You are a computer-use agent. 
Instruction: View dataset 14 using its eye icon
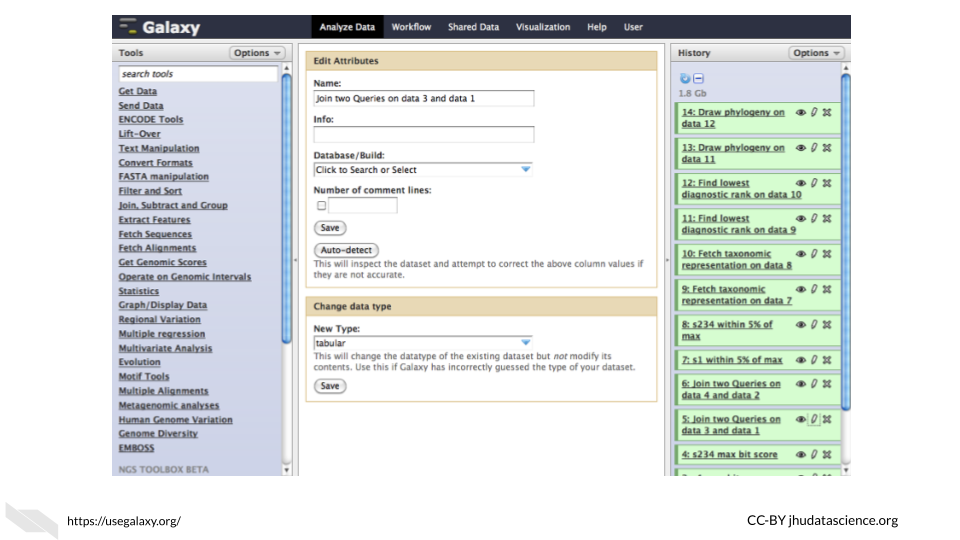tap(800, 113)
